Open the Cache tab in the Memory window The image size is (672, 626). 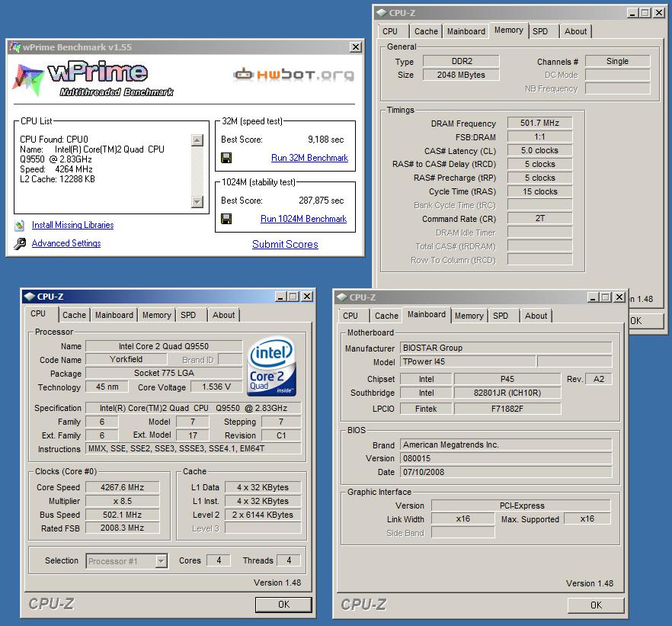click(x=426, y=32)
